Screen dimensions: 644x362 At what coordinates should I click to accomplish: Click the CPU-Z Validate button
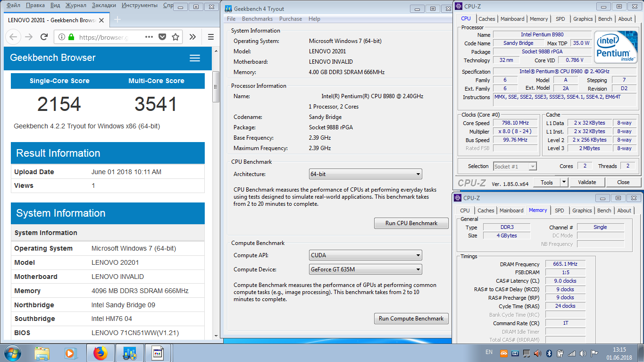(x=587, y=182)
